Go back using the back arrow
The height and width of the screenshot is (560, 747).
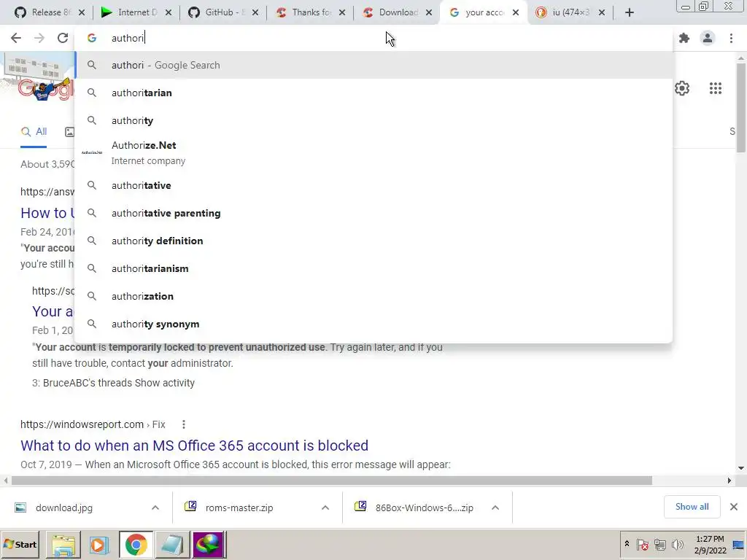pos(16,38)
